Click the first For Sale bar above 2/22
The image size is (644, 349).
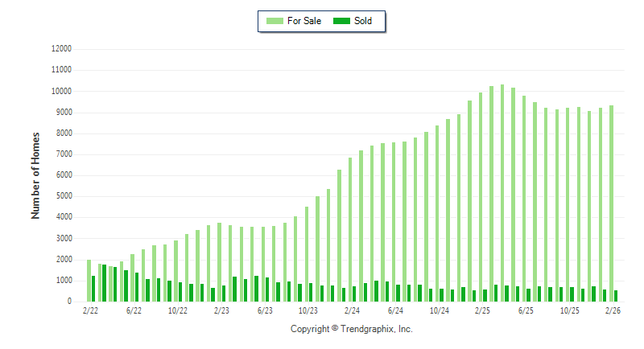(x=89, y=281)
